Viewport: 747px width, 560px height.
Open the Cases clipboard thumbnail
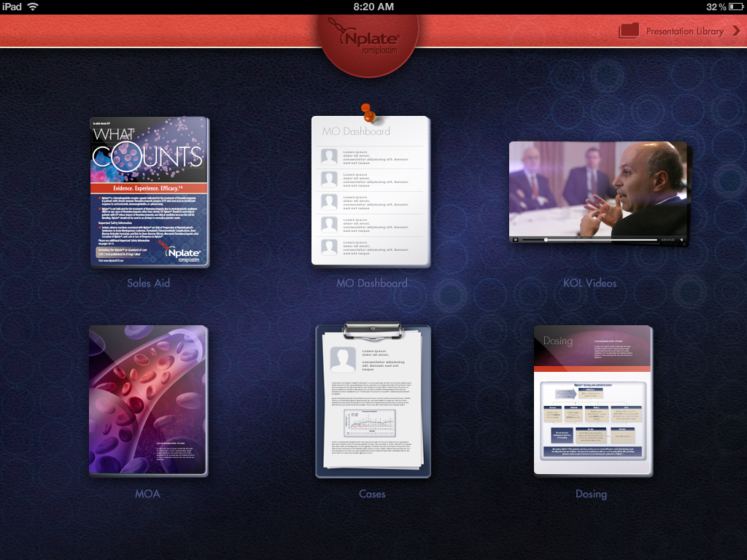pos(373,400)
